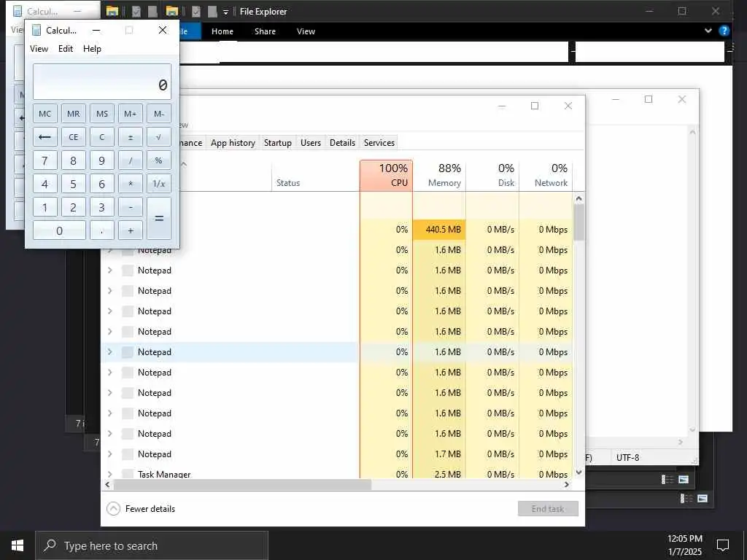Screen dimensions: 747x560
Task: Switch to the App history tab
Action: tap(233, 143)
